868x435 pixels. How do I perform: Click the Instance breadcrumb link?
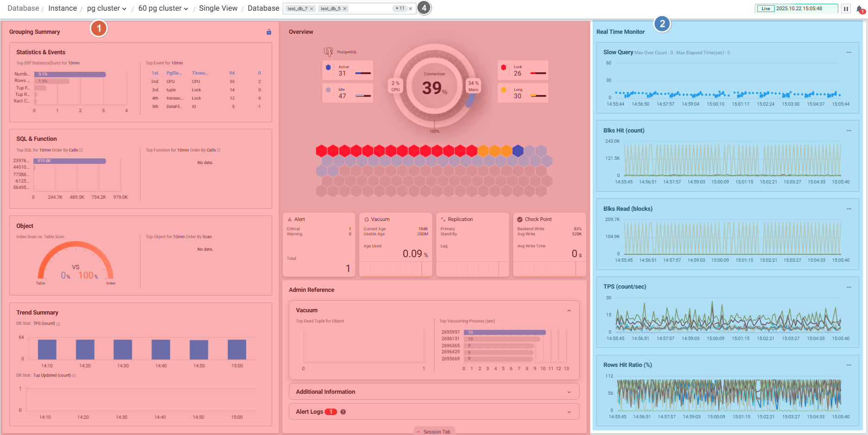pyautogui.click(x=63, y=8)
